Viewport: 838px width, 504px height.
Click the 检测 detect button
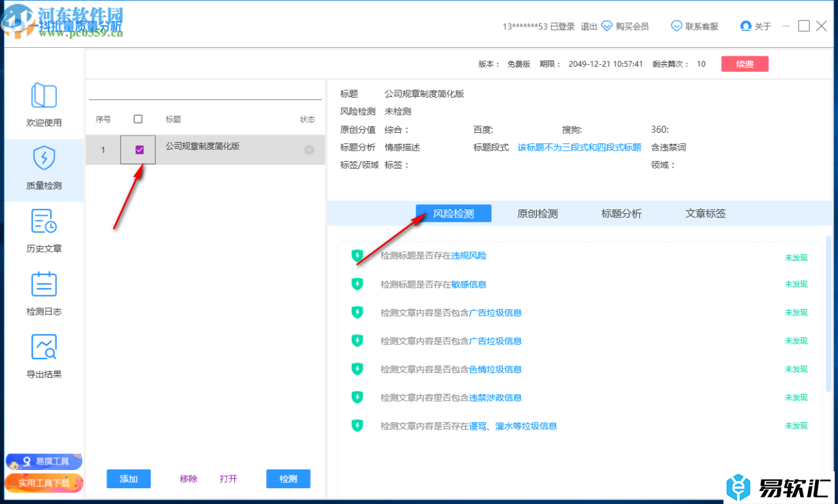point(288,479)
